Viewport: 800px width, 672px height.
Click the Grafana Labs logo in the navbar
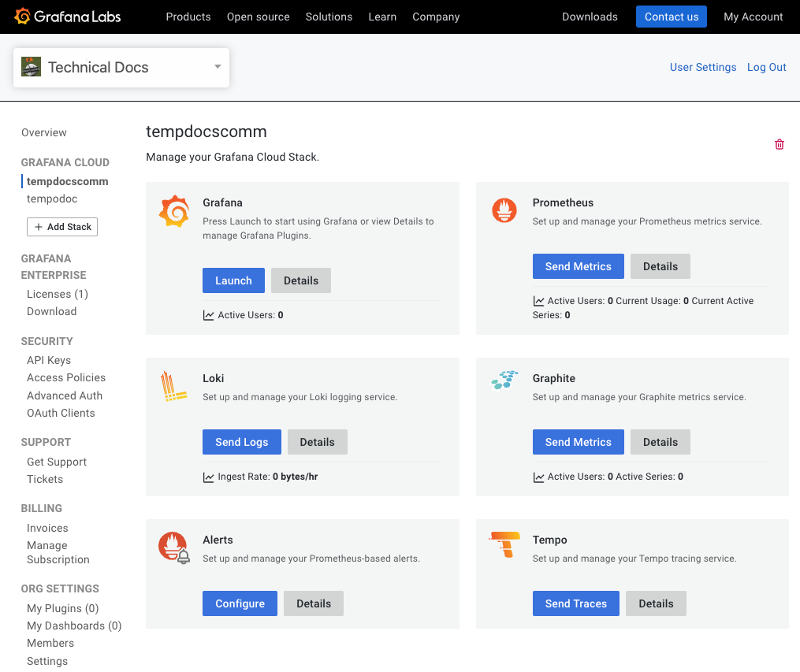(67, 16)
